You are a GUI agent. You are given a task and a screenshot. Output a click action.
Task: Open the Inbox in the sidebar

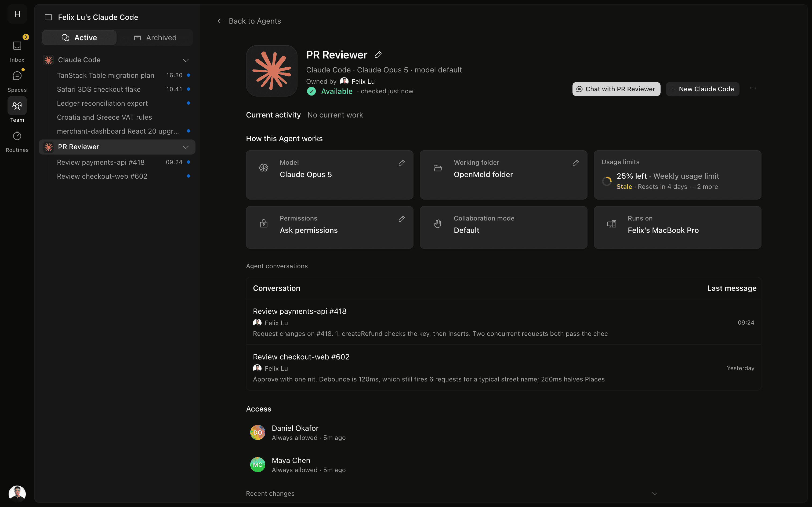pyautogui.click(x=17, y=50)
